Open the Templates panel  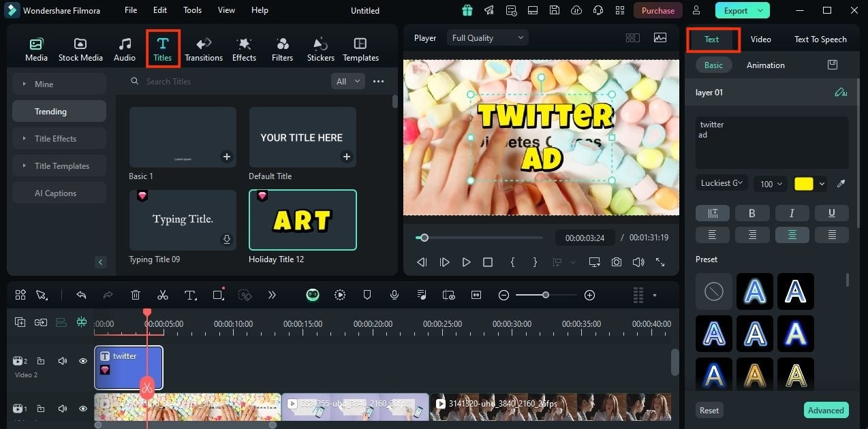tap(360, 50)
